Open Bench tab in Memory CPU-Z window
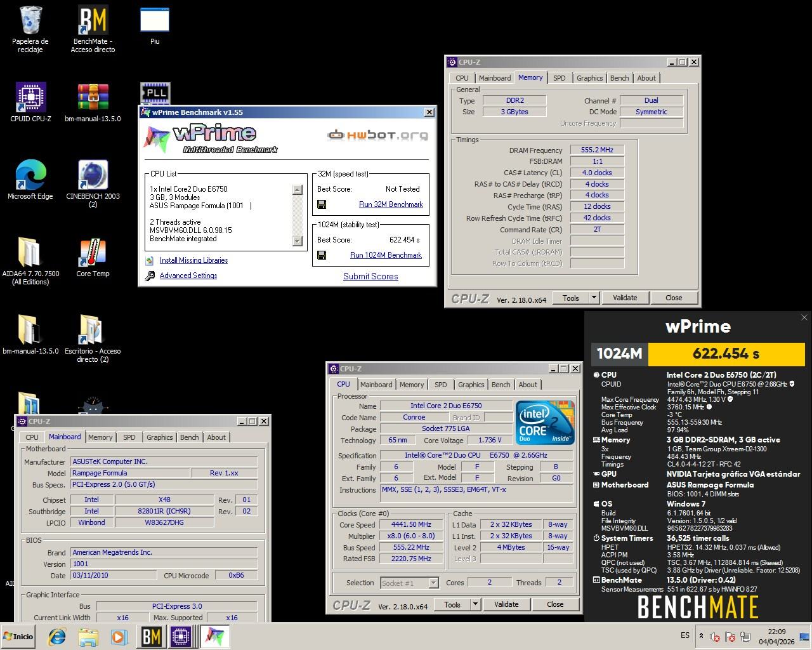 (x=619, y=78)
